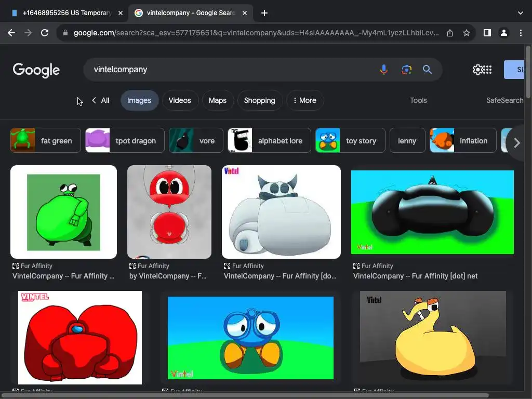Select the Images tab
Image resolution: width=532 pixels, height=399 pixels.
coord(139,100)
